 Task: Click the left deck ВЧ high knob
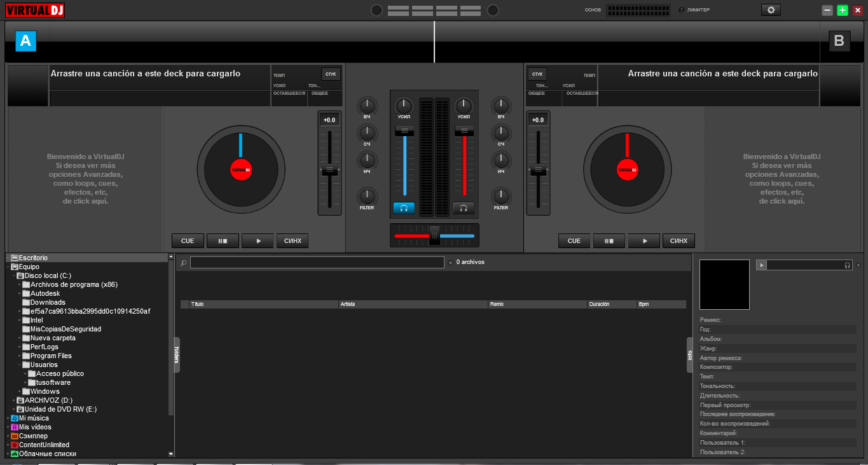[367, 106]
